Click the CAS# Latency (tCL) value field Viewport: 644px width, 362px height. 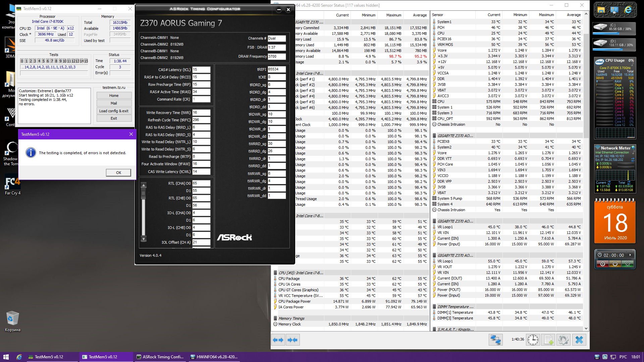tap(201, 70)
